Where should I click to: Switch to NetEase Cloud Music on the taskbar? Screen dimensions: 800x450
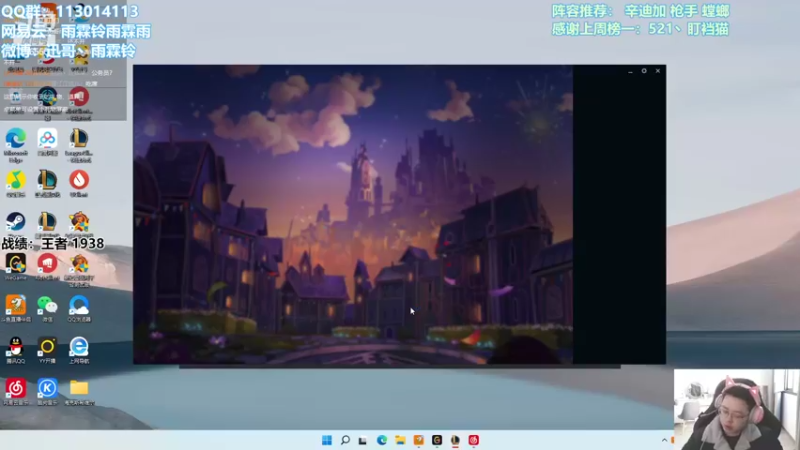tap(473, 440)
